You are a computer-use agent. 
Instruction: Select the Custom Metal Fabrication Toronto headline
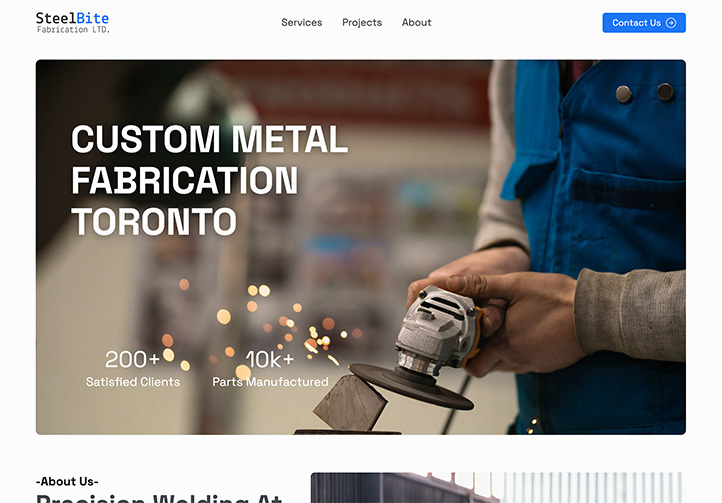click(210, 180)
